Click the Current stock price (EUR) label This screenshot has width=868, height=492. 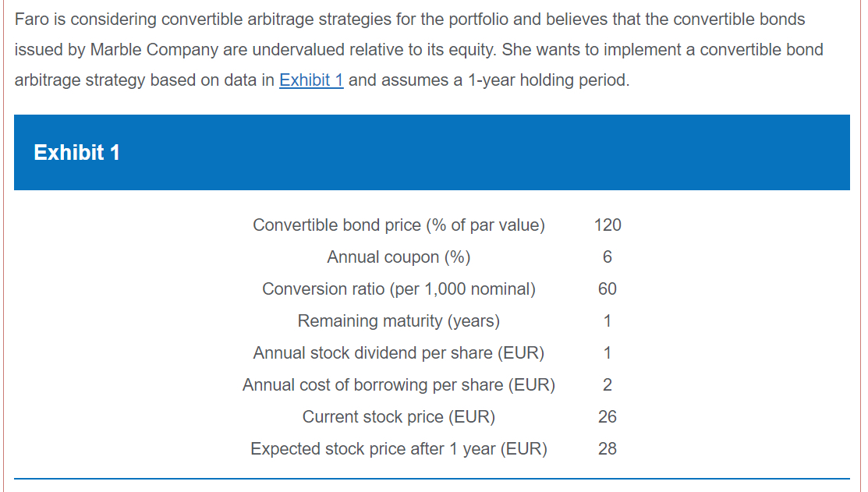point(399,417)
